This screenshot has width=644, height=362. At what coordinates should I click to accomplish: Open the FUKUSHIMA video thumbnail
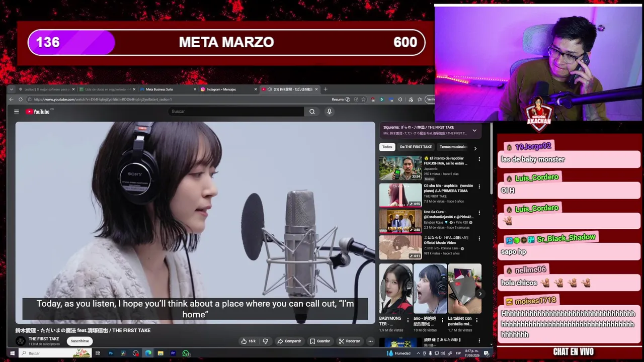[400, 168]
